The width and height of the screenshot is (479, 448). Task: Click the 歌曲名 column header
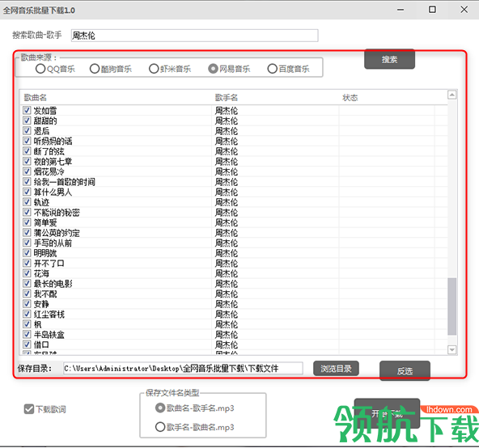tap(36, 98)
